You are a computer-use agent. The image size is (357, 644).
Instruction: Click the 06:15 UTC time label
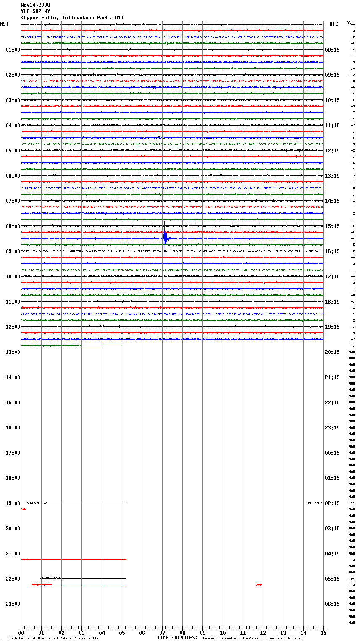[x=332, y=604]
